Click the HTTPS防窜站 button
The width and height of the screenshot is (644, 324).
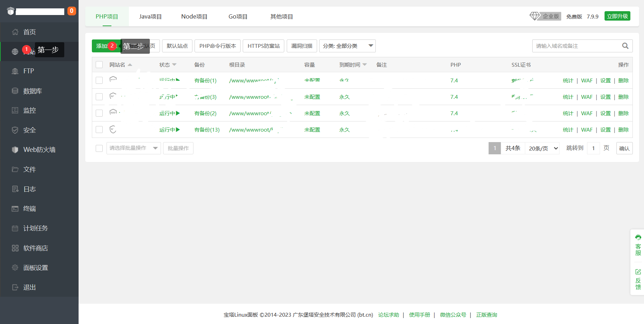[x=264, y=46]
